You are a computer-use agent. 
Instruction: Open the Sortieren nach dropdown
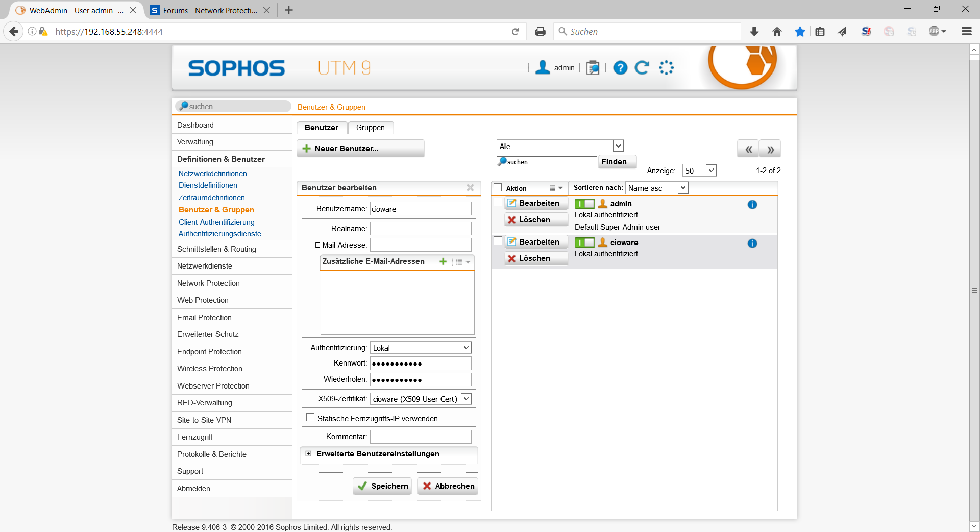657,188
